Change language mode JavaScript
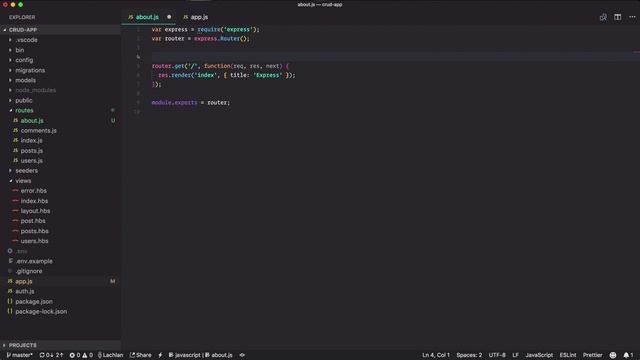This screenshot has width=640, height=360. coord(539,355)
